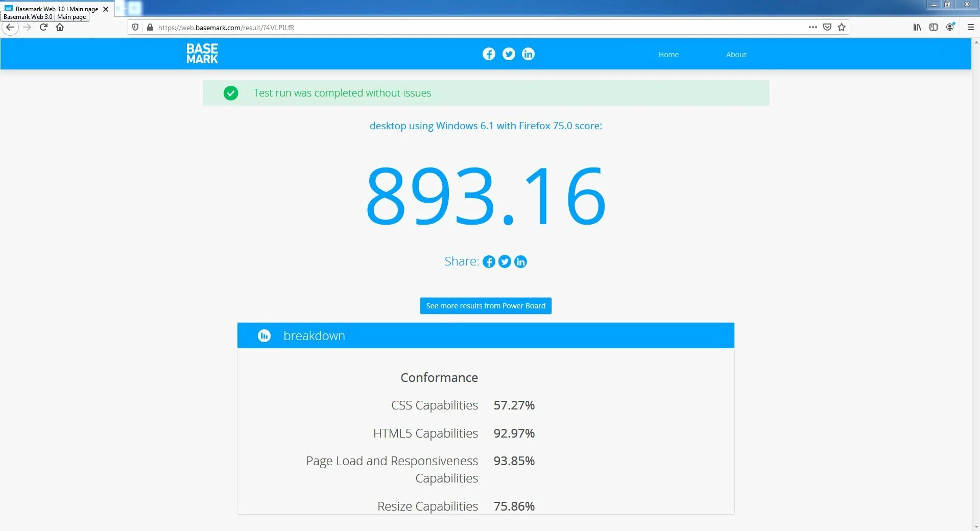Click the 893.16 score value

pos(486,196)
